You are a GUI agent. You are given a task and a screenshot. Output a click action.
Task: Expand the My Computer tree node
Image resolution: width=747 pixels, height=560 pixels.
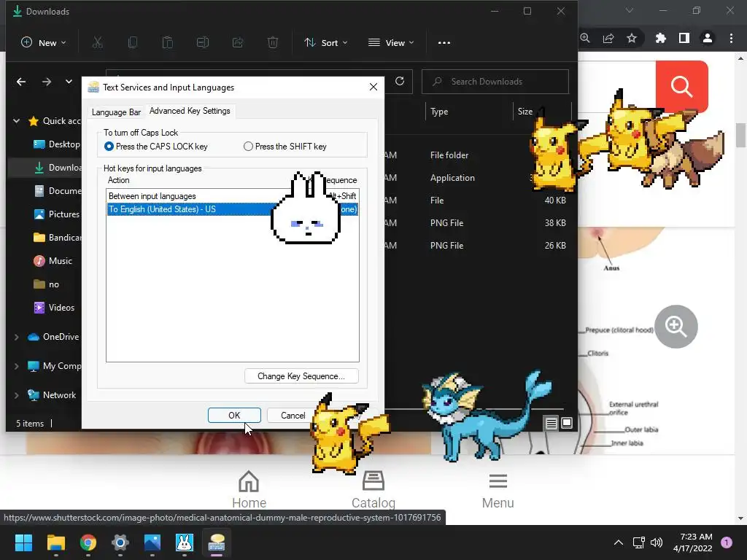click(16, 366)
